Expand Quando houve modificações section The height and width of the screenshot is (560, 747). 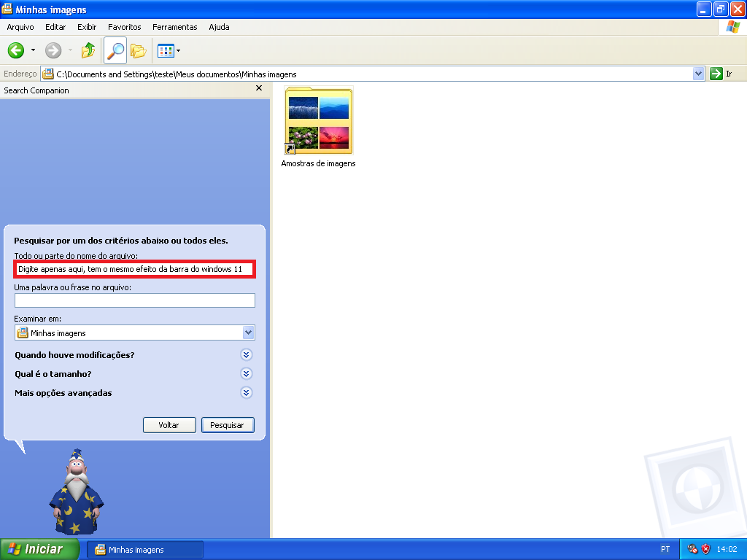click(x=247, y=355)
